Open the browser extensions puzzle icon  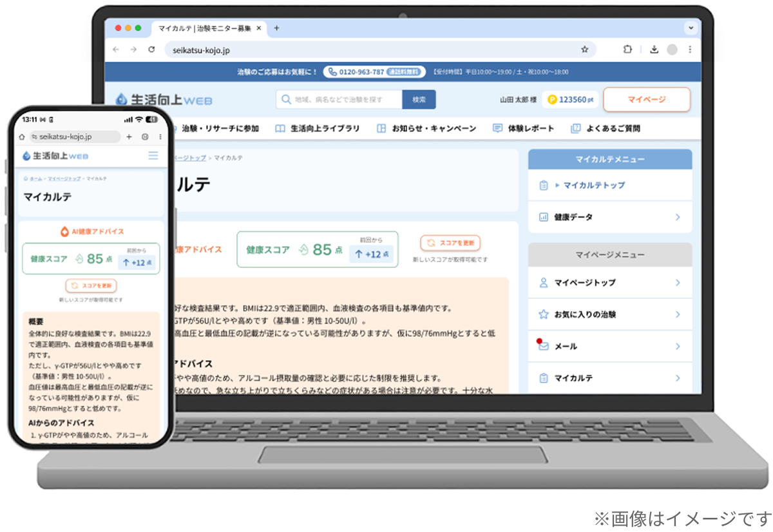click(627, 50)
